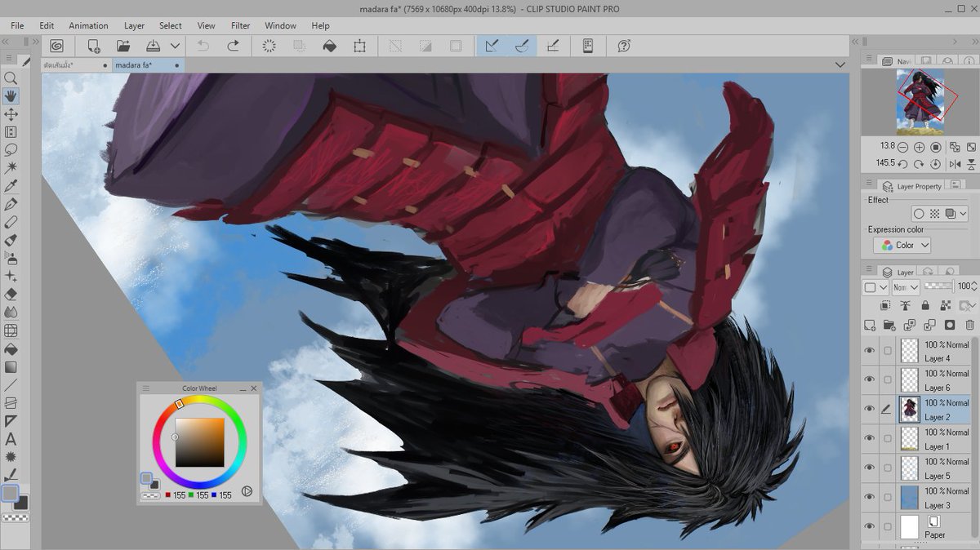The image size is (980, 550).
Task: Click the Fill bucket toolbar icon
Action: click(x=329, y=47)
